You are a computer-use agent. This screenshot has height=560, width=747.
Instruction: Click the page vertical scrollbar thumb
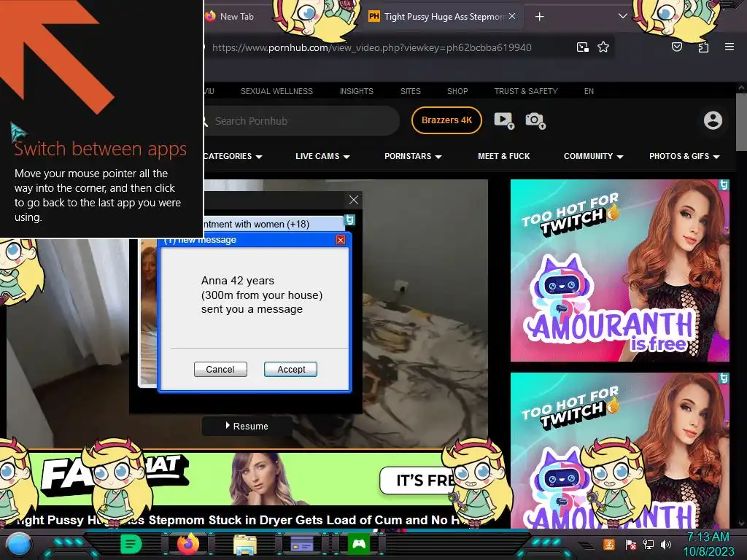tap(741, 122)
